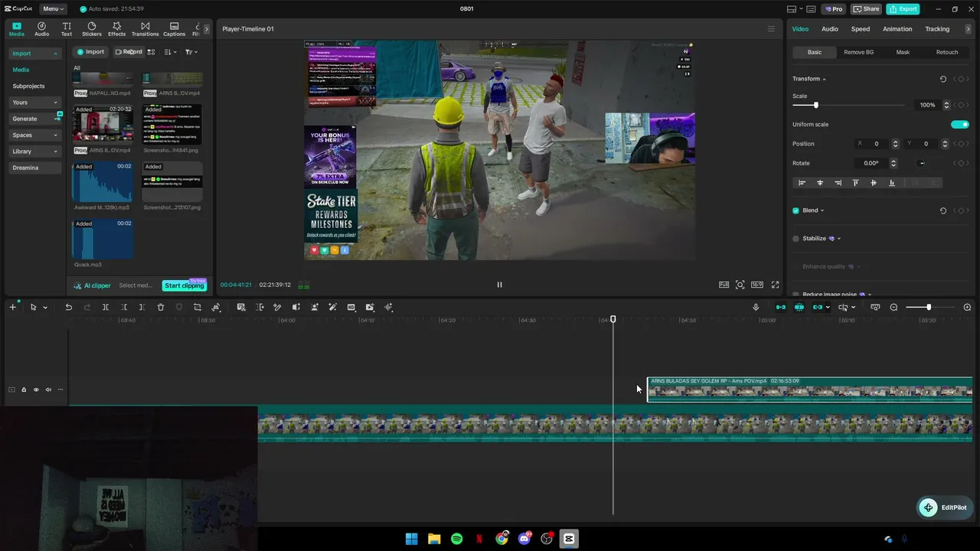Click the preview zoom focus icon in the player
This screenshot has height=551, width=980.
(740, 285)
